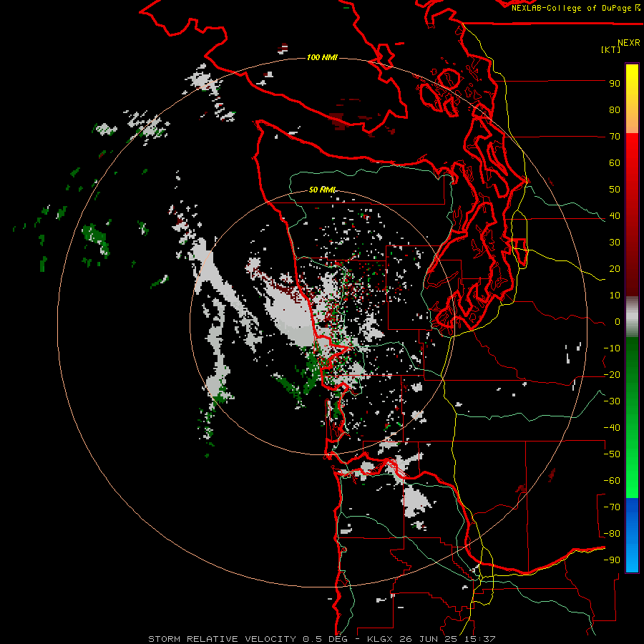Image resolution: width=644 pixels, height=644 pixels.
Task: Click the -30 value on velocity scale
Action: 612,401
